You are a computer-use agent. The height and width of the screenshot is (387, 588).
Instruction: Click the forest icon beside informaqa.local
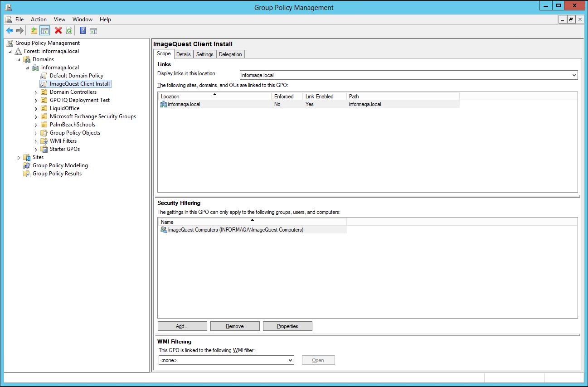tap(19, 51)
